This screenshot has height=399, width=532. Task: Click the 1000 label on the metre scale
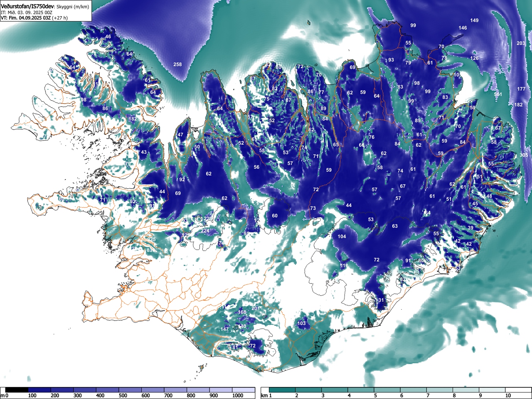238,396
